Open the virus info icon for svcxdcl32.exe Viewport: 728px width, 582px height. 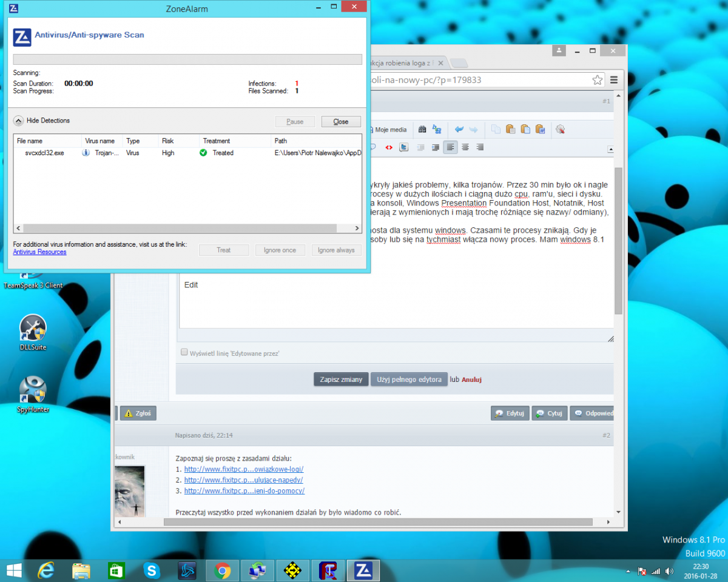click(x=86, y=153)
